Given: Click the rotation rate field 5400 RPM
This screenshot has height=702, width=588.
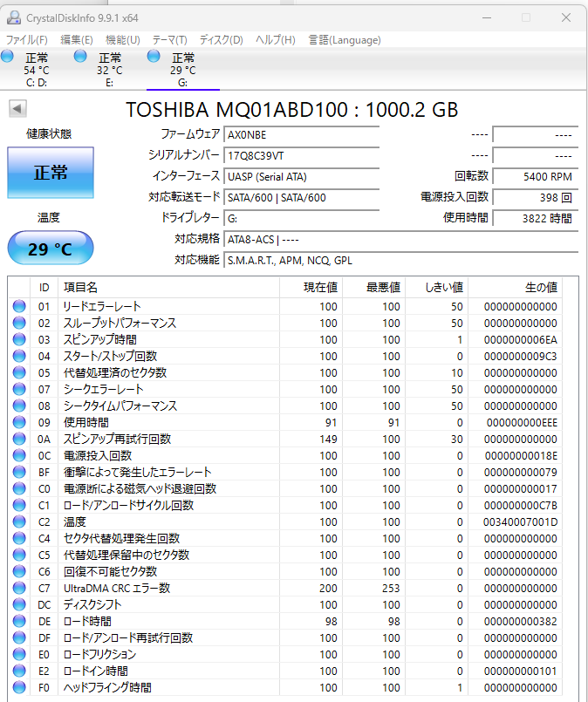Looking at the screenshot, I should point(535,176).
